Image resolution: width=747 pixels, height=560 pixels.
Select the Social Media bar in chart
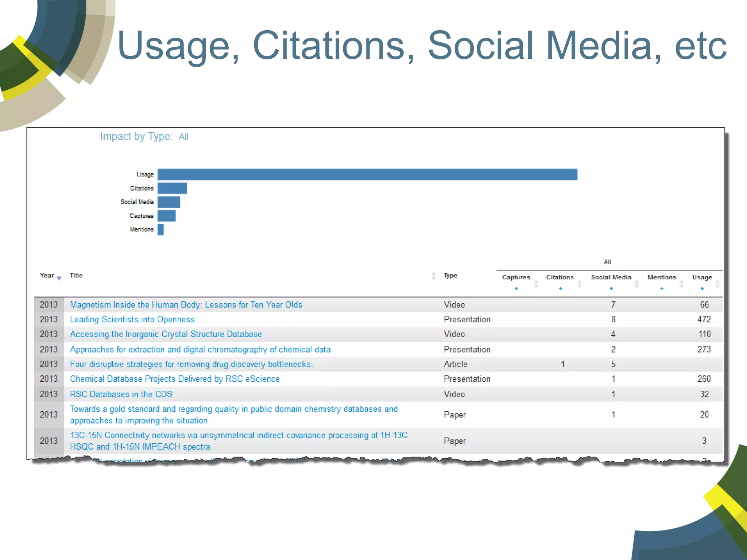tap(169, 202)
